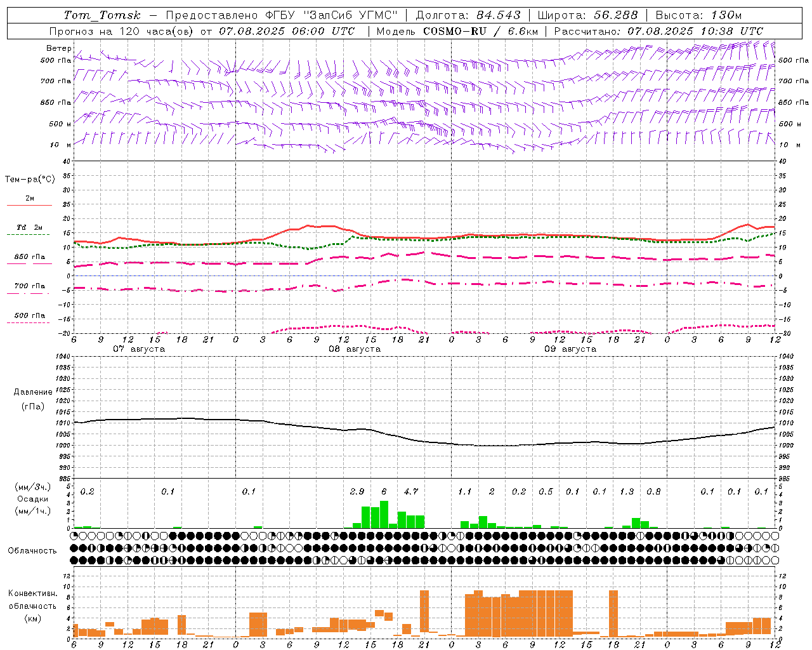
Task: Click the Широта: 56.288 header field
Action: 587,15
